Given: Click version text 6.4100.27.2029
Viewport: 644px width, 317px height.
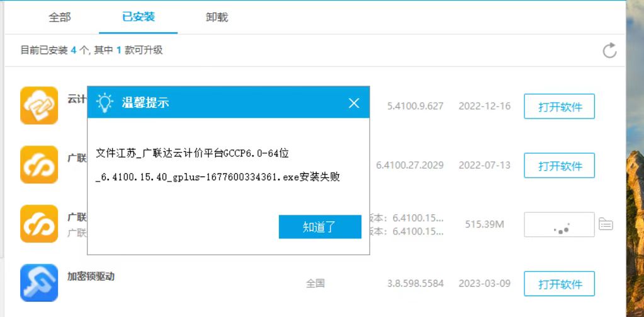Looking at the screenshot, I should point(410,165).
